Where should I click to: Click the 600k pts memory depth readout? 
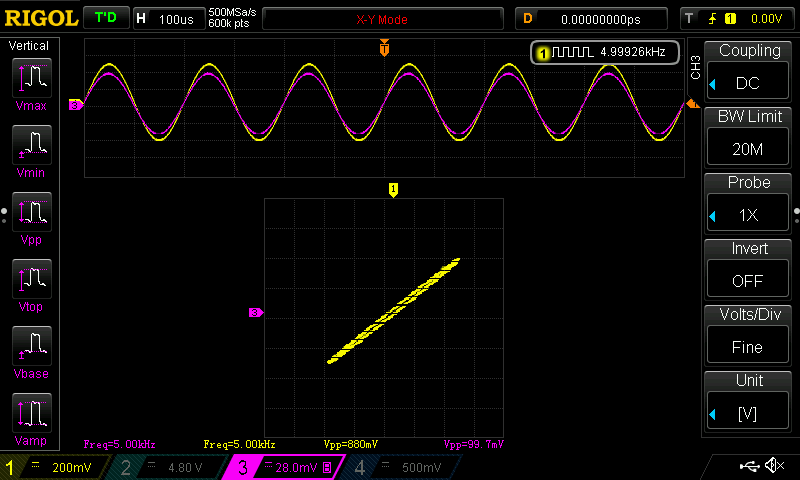pos(229,23)
